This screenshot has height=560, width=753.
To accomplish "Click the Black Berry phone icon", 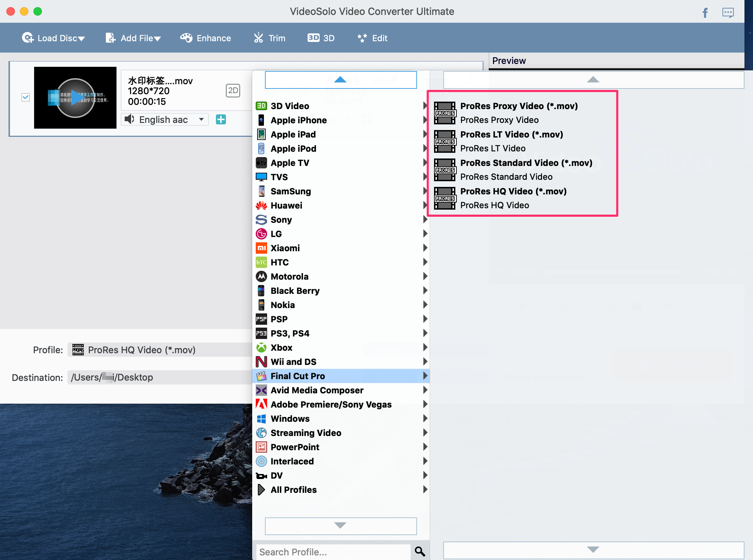I will click(x=261, y=291).
